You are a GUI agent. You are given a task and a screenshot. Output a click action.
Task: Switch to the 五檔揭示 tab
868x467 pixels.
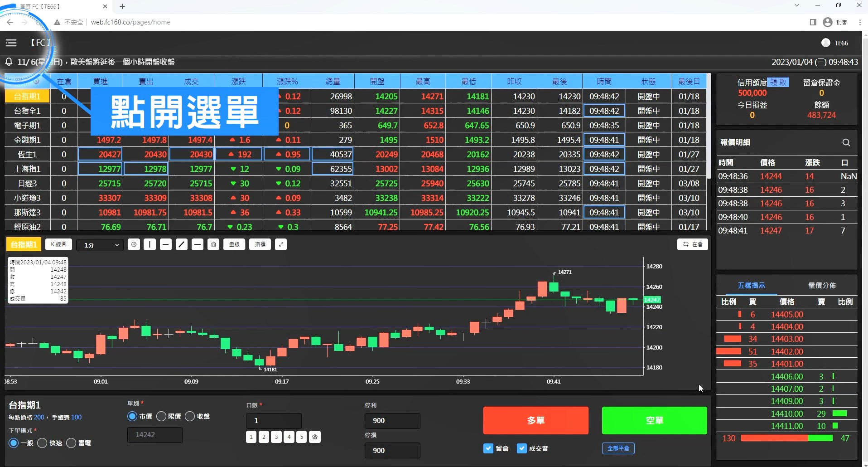pos(751,286)
